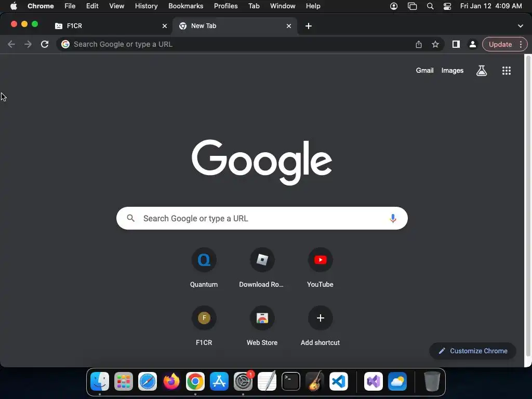This screenshot has width=532, height=399.
Task: Click the back navigation arrow
Action: [x=11, y=44]
